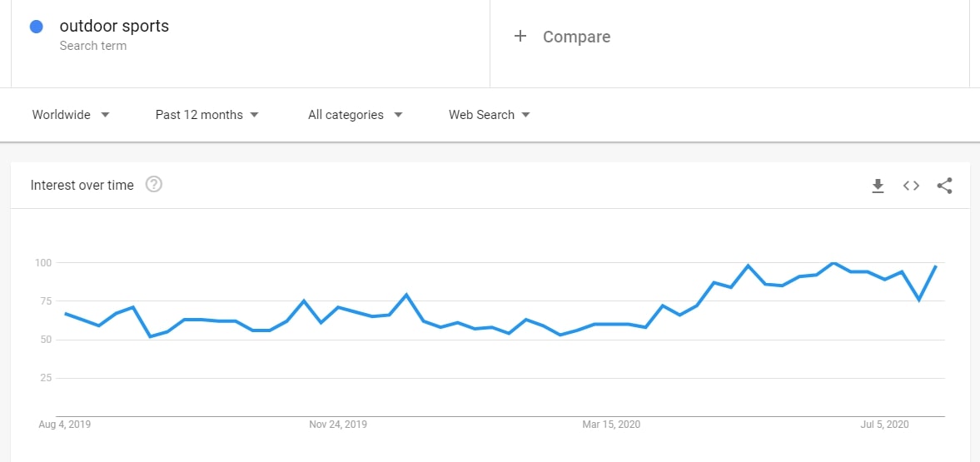Click the Mar 15, 2020 axis label
980x462 pixels.
611,425
